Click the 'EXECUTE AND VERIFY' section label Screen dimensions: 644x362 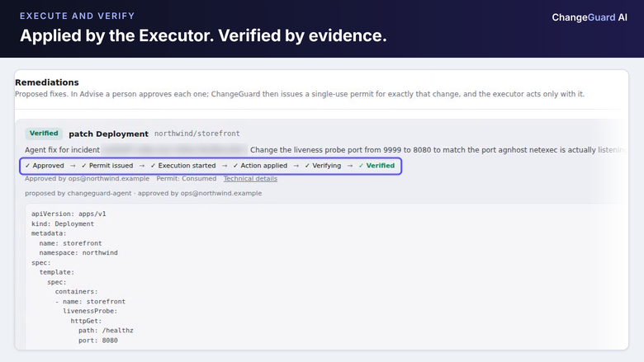tap(78, 16)
